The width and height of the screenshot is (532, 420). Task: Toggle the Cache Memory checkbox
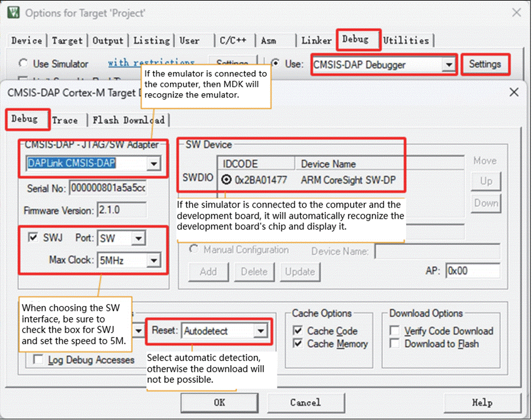click(x=298, y=344)
